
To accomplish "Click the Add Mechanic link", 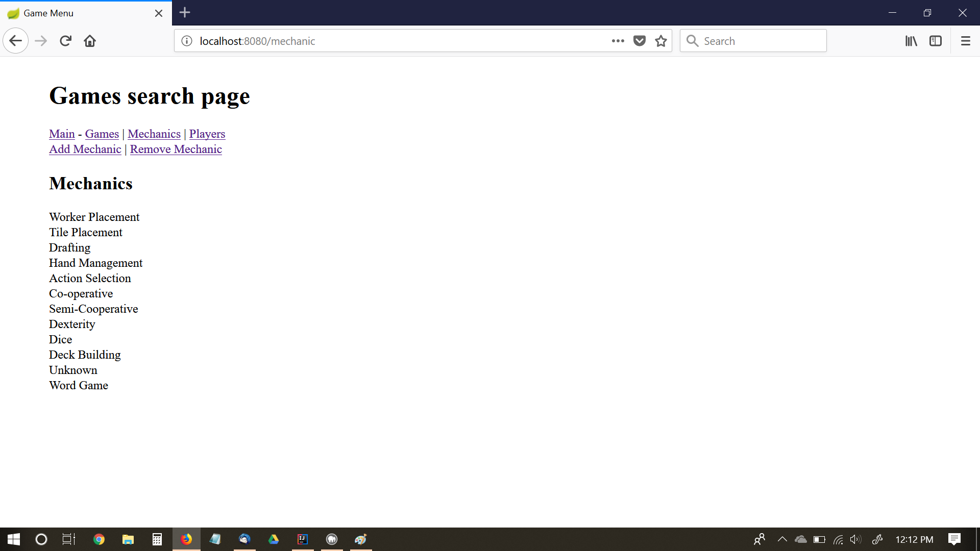I will 85,149.
